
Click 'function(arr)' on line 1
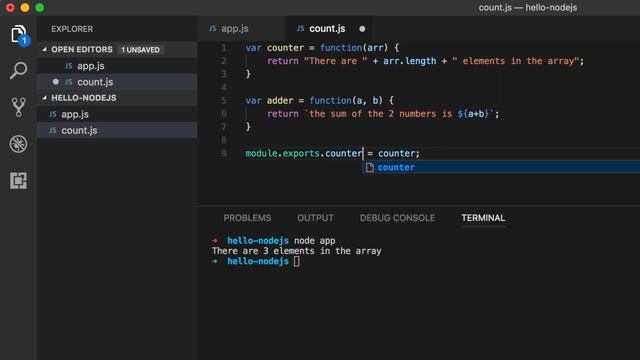[353, 48]
